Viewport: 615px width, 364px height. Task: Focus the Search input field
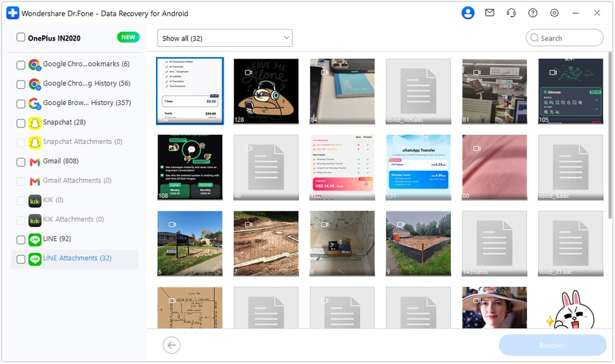[564, 38]
